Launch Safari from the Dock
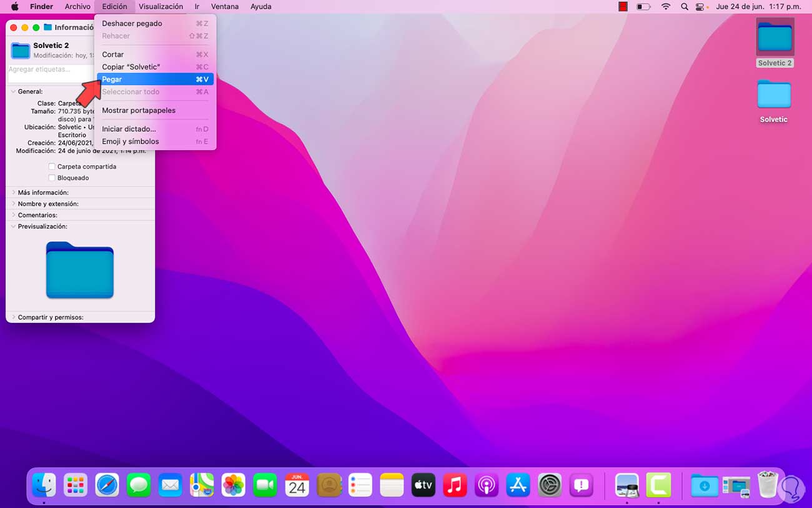The image size is (812, 508). [x=107, y=485]
